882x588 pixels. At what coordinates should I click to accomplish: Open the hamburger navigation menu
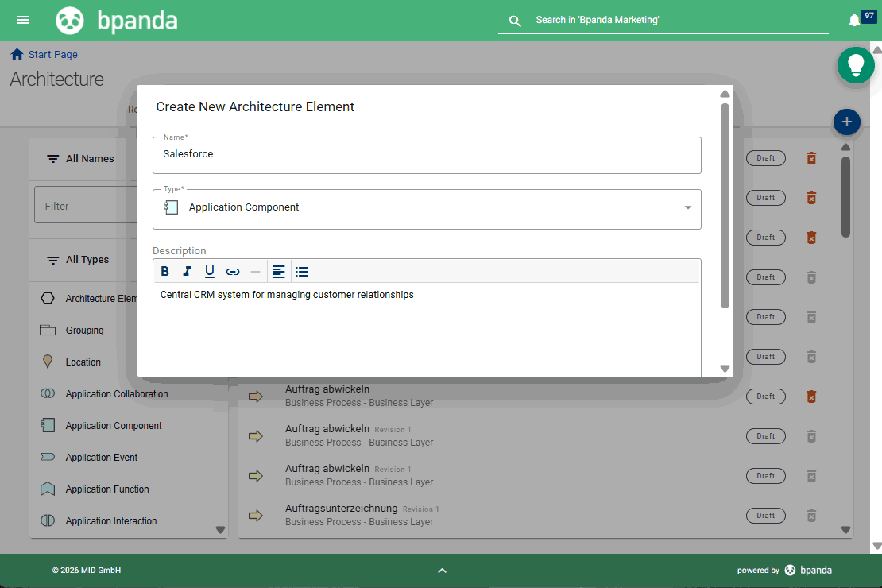tap(23, 20)
